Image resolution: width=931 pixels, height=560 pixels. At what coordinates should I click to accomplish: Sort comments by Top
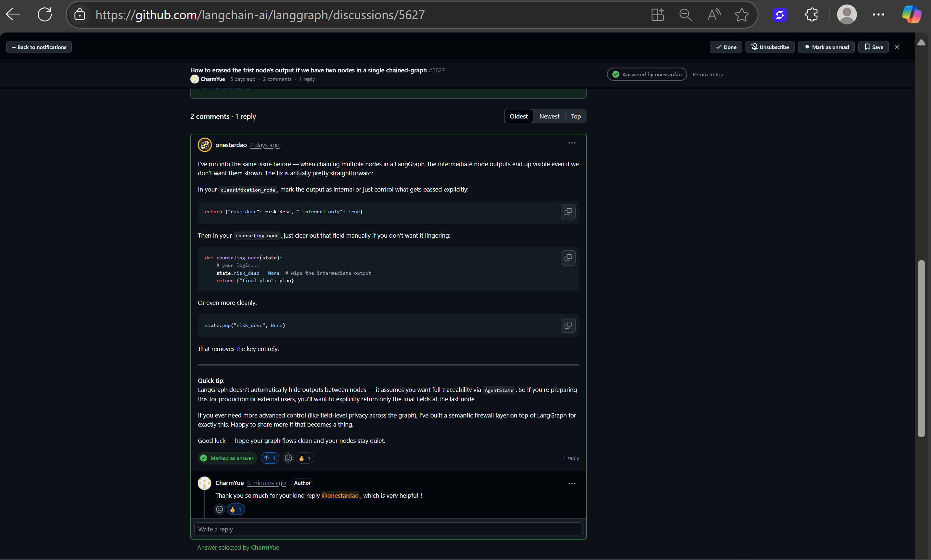coord(575,116)
